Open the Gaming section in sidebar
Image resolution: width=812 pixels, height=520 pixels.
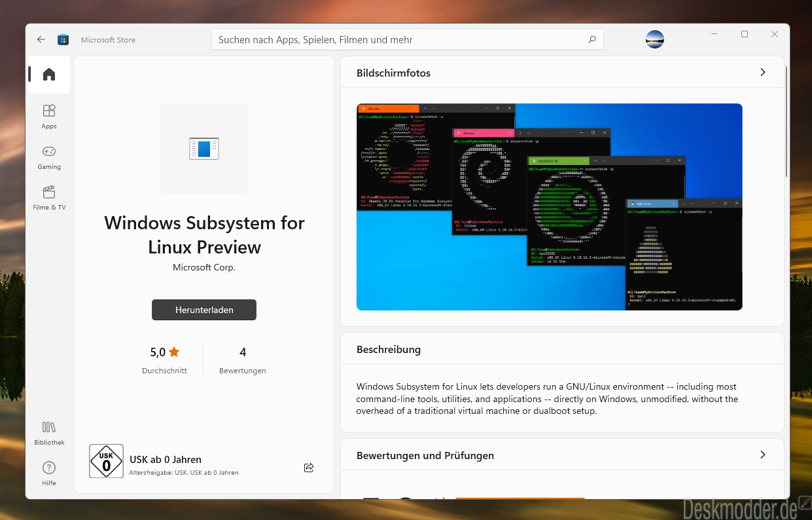[49, 157]
